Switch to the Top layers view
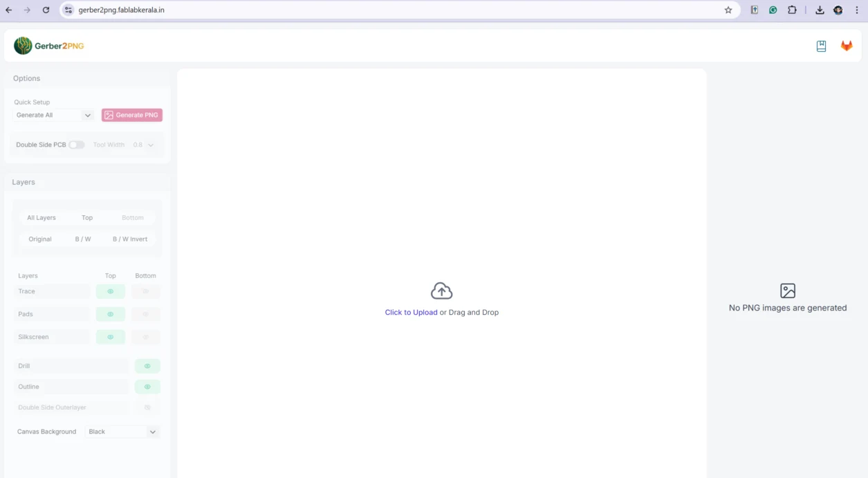 87,217
